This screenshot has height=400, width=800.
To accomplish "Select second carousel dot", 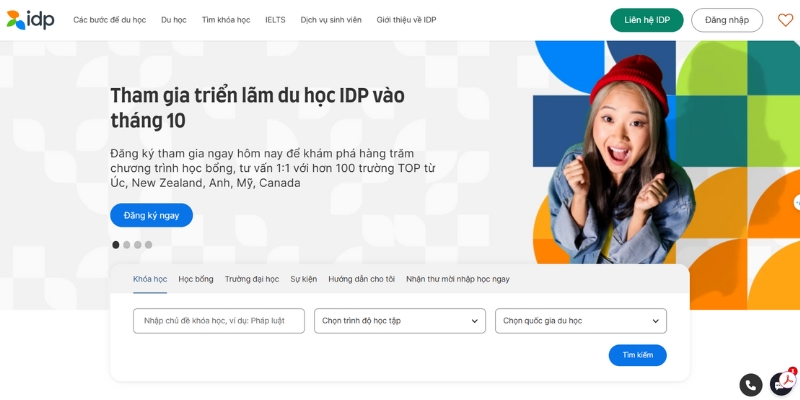I will coord(127,245).
